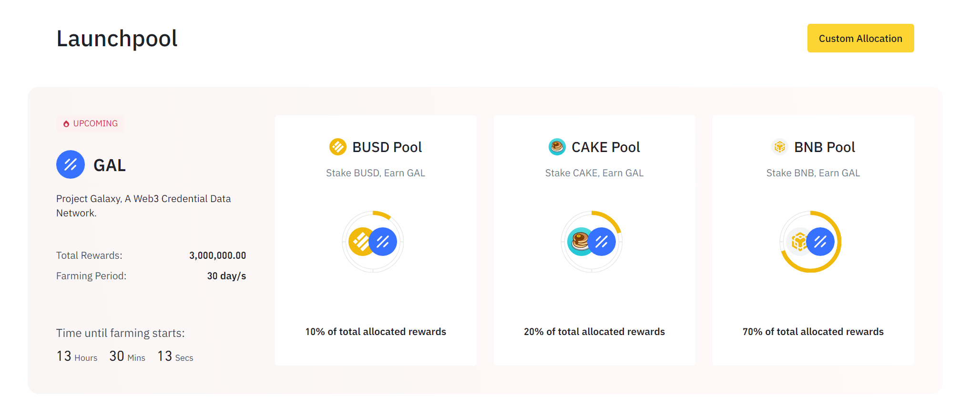Click the CAKE and GAL paired ring graphic

(592, 242)
